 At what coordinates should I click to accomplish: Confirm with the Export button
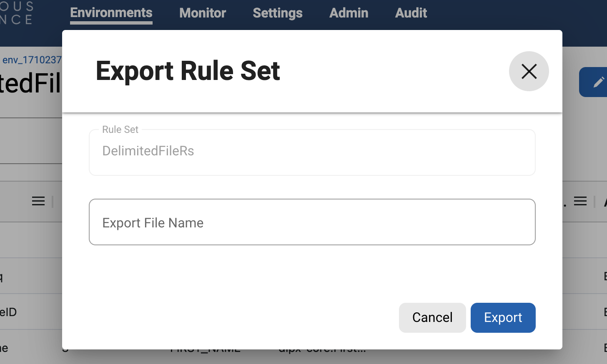[503, 317]
